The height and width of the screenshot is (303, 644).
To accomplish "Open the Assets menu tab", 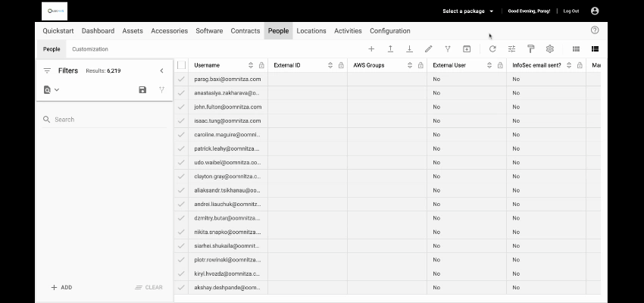I will click(x=133, y=31).
